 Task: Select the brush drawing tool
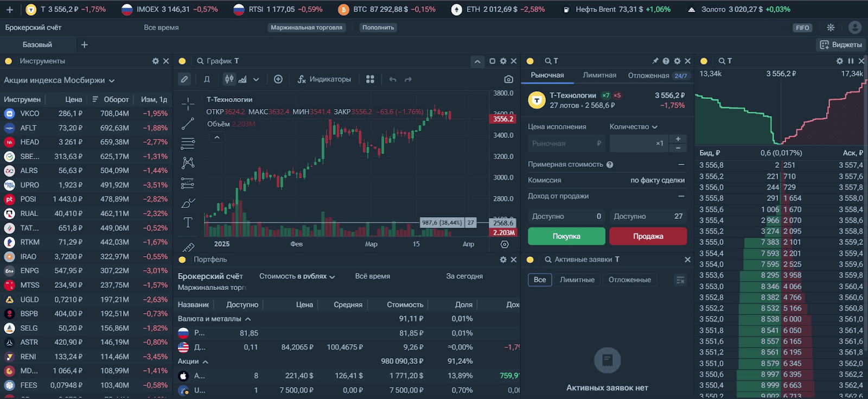(x=188, y=203)
